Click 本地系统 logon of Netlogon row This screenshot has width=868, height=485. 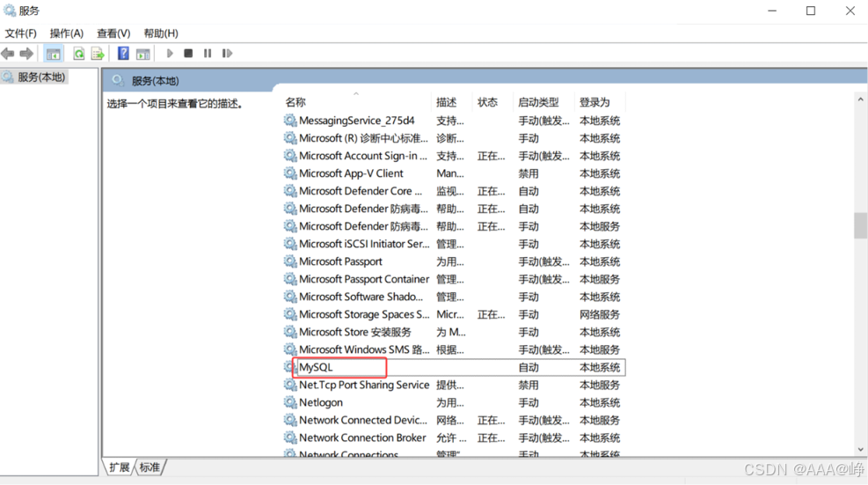coord(600,402)
